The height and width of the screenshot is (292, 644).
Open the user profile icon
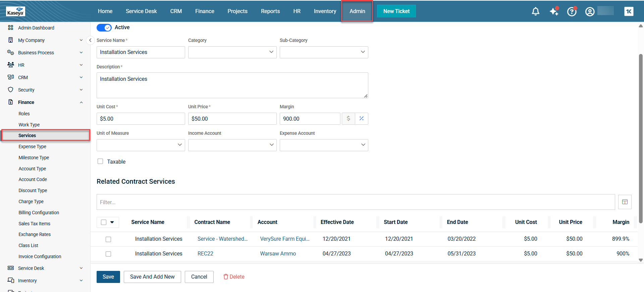590,12
